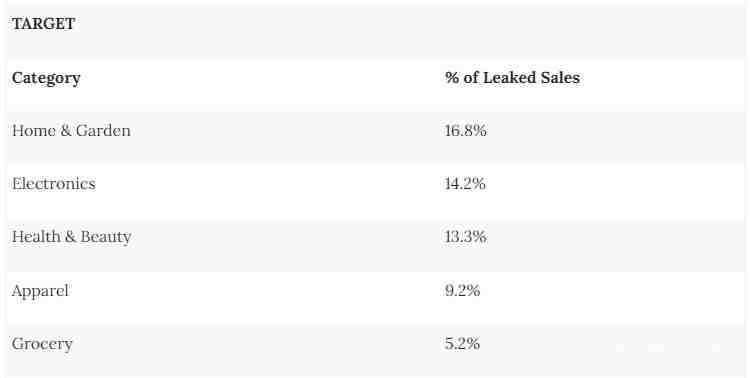Select the Category column header

(46, 78)
